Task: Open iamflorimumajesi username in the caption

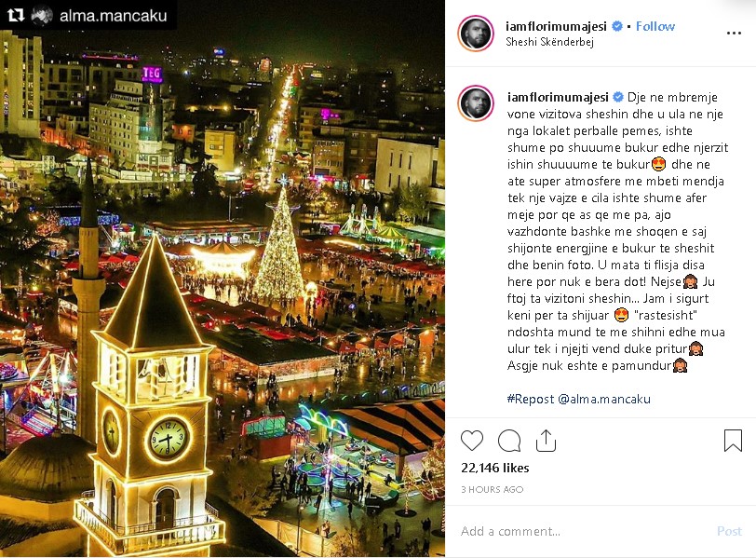Action: point(558,97)
